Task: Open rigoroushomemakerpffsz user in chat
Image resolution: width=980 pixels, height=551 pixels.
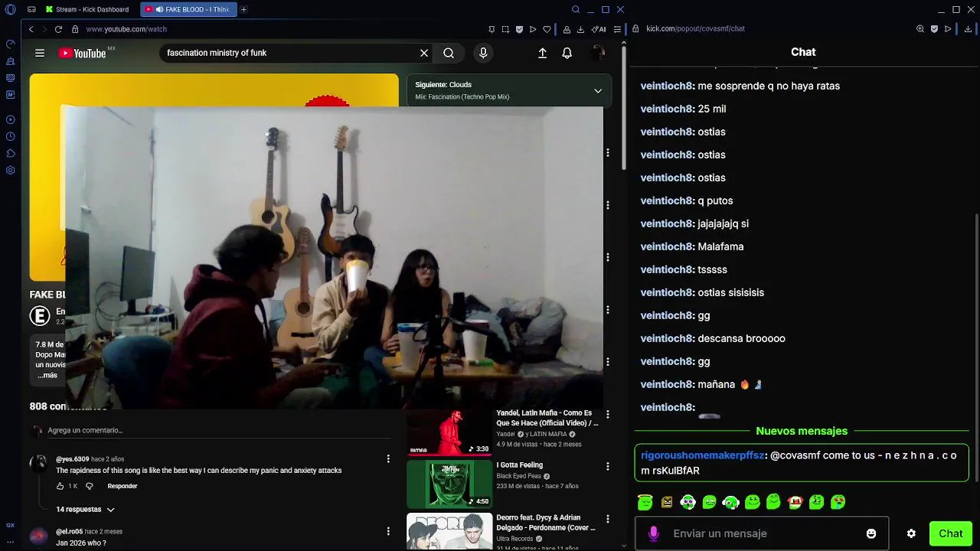Action: [x=703, y=455]
